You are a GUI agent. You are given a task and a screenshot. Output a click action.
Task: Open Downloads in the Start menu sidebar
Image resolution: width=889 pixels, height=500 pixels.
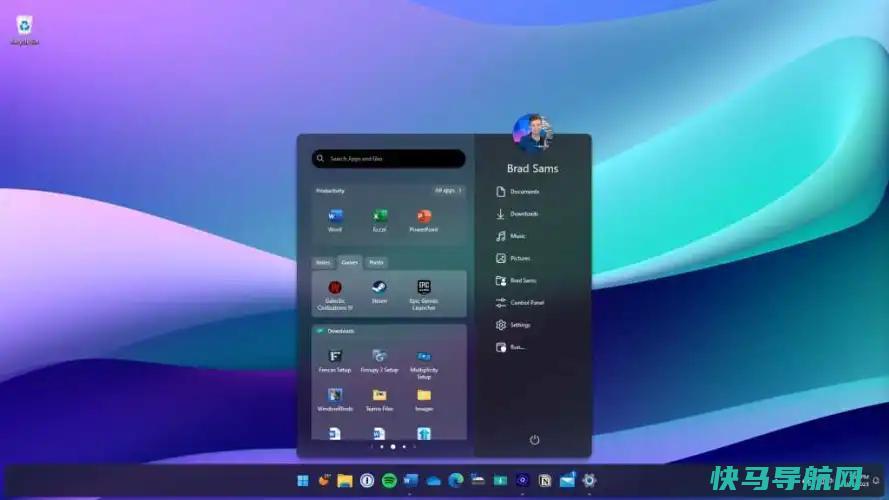[517, 214]
